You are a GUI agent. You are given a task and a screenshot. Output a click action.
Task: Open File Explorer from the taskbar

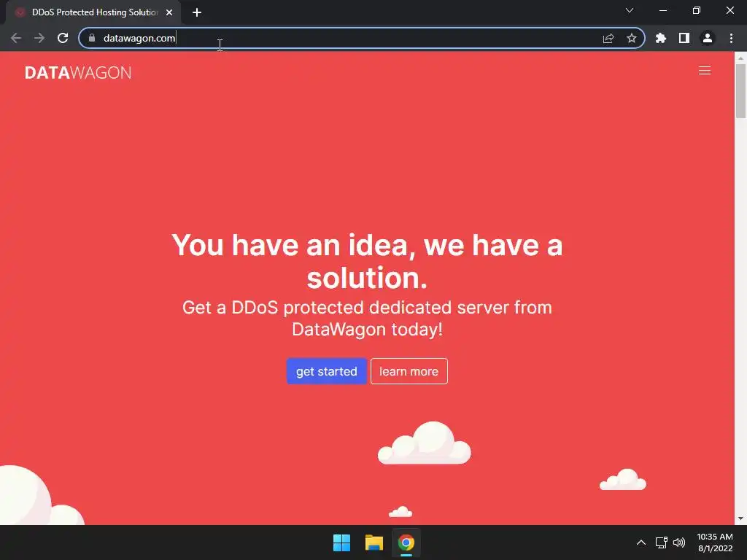[x=374, y=542]
